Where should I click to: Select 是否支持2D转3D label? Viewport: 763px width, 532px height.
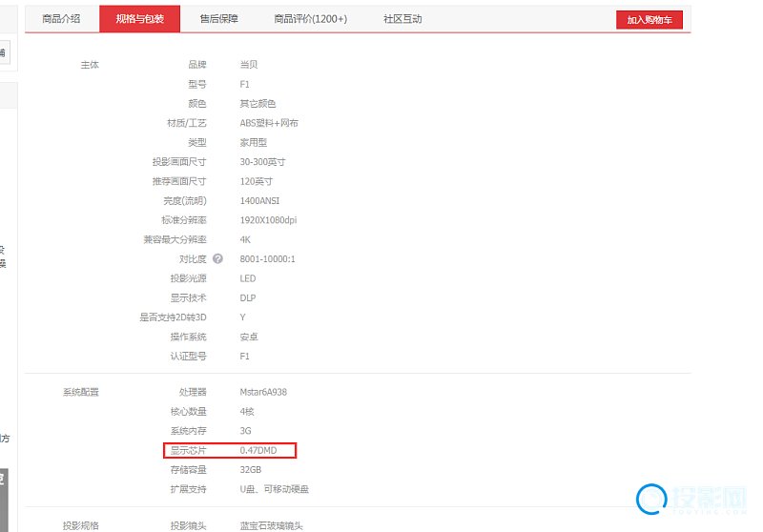[173, 317]
